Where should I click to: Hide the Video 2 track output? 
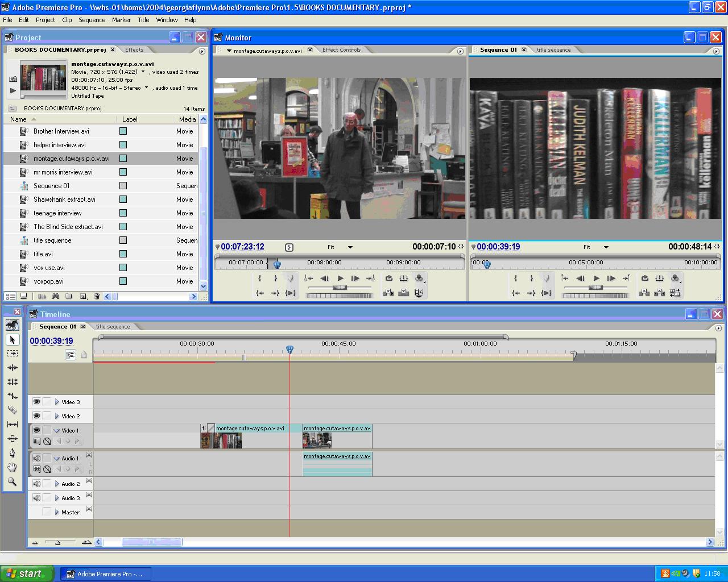tap(36, 415)
